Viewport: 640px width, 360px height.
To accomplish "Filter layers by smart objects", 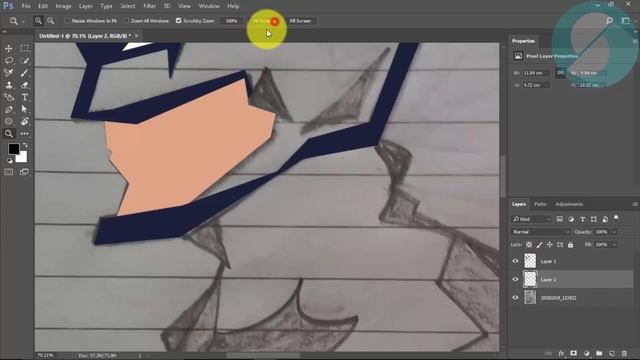I will coord(605,219).
